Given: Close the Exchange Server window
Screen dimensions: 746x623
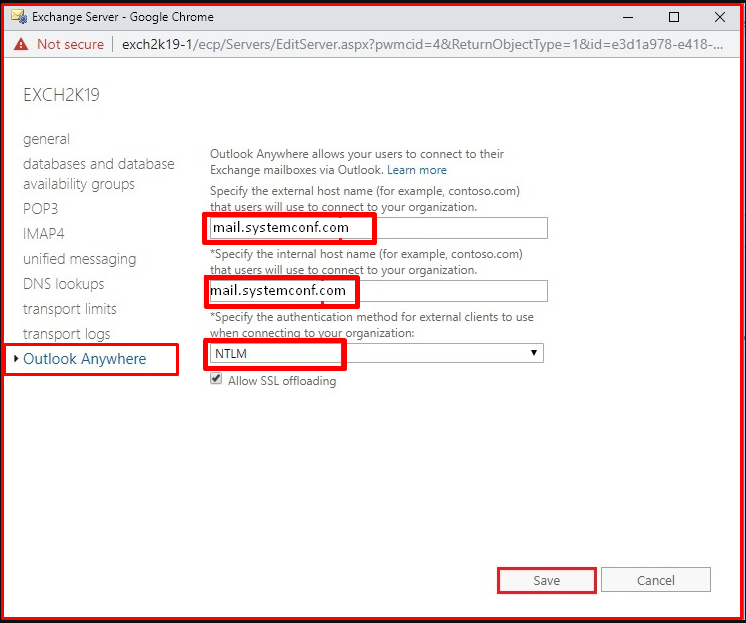Looking at the screenshot, I should pyautogui.click(x=720, y=17).
